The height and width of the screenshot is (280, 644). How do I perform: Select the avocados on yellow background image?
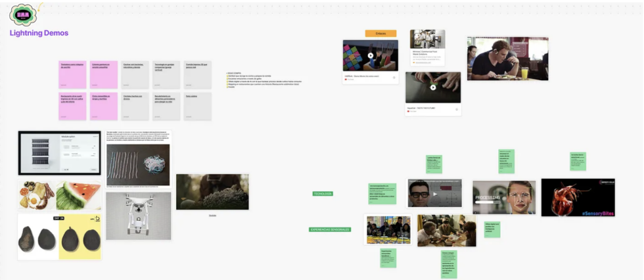pos(60,237)
